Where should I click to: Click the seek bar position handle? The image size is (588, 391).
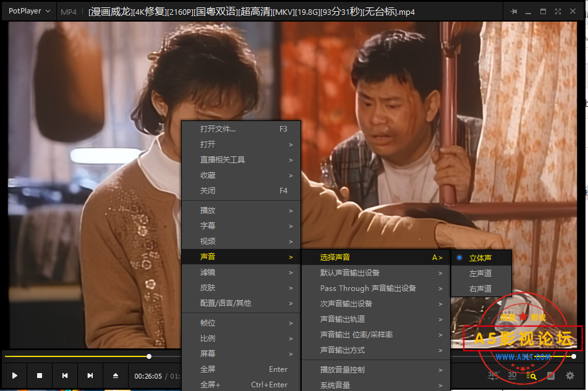tap(149, 356)
